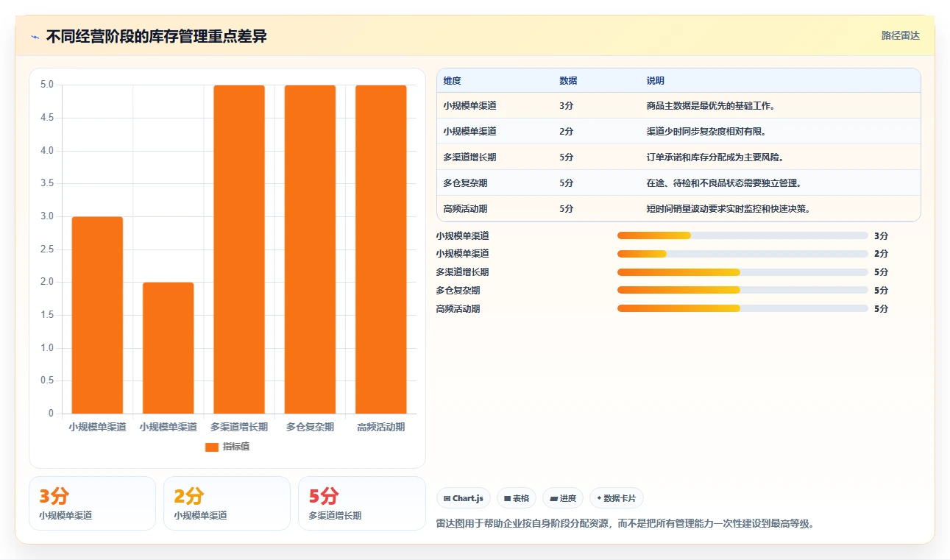This screenshot has height=560, width=950.
Task: Click the 2.5 tick on the y-axis
Action: [x=47, y=249]
